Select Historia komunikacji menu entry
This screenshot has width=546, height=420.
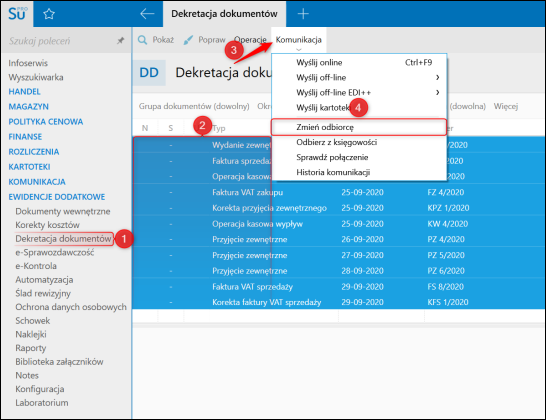(x=359, y=172)
